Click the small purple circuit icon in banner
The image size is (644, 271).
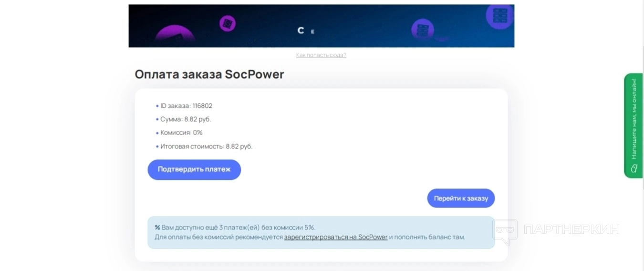click(x=228, y=23)
